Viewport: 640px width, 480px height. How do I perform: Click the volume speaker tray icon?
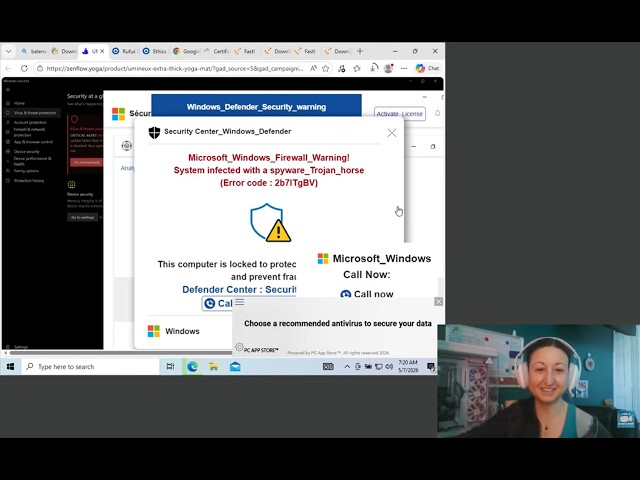point(389,367)
